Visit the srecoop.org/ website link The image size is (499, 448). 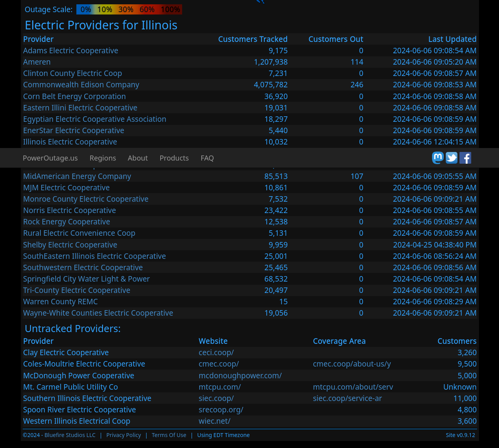tap(221, 410)
